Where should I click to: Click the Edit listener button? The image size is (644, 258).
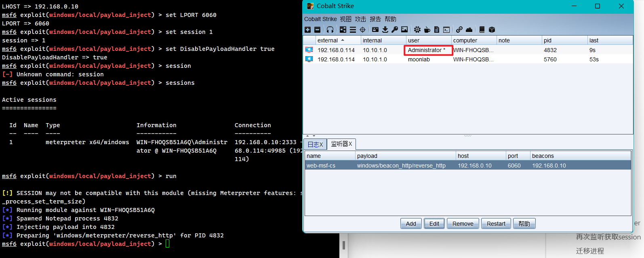pyautogui.click(x=434, y=224)
